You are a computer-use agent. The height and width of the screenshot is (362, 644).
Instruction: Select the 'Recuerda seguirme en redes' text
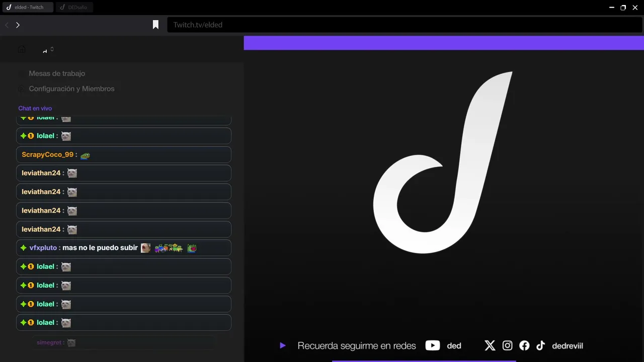click(x=357, y=346)
